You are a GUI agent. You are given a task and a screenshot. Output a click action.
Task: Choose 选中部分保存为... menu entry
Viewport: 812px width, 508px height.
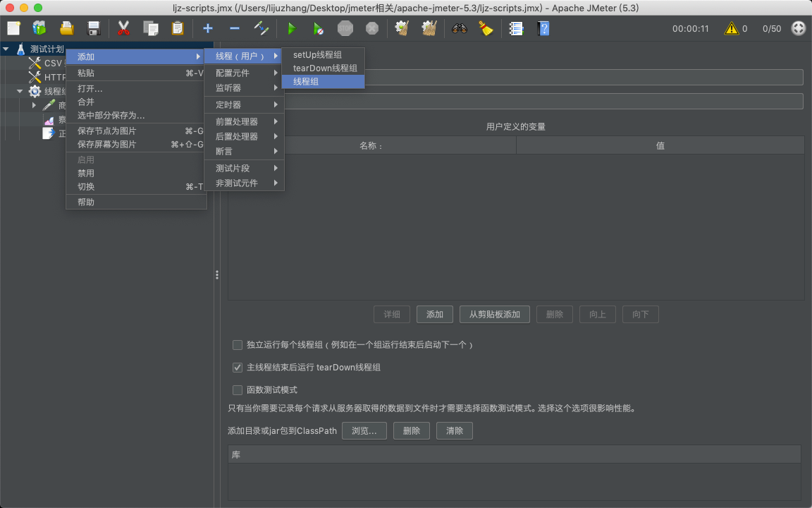(x=136, y=116)
